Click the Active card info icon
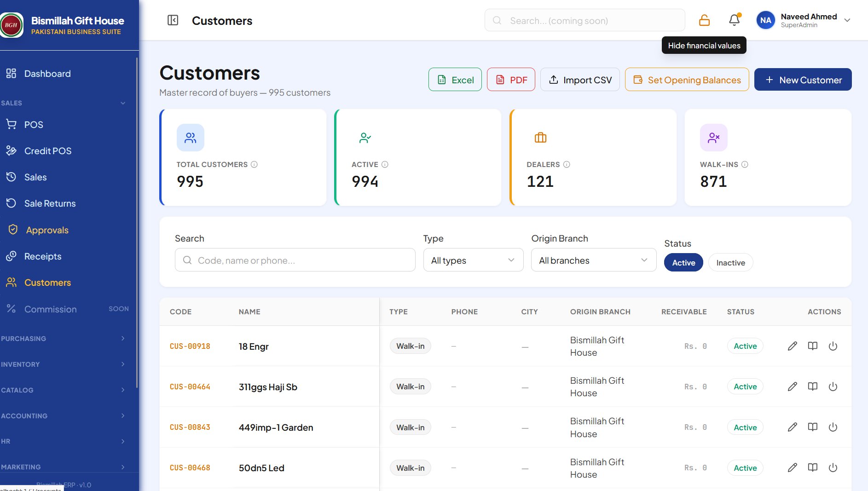The image size is (868, 491). point(385,164)
